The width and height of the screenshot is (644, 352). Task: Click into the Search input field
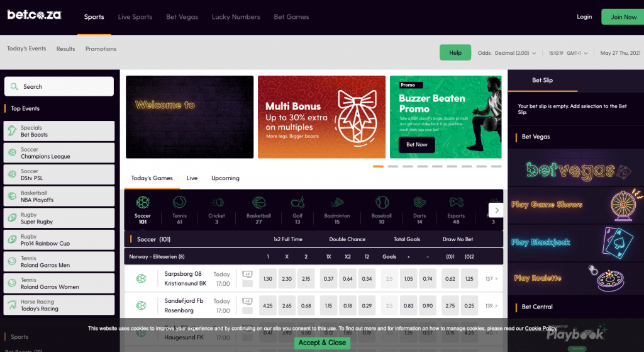pyautogui.click(x=59, y=86)
